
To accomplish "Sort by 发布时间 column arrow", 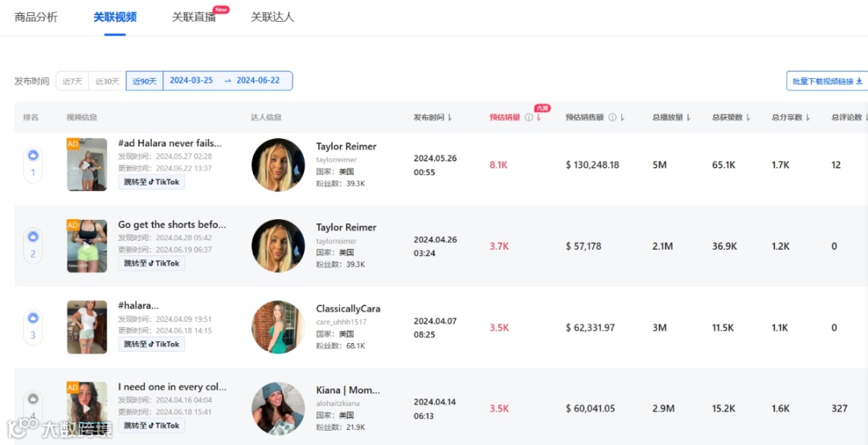I will click(x=450, y=117).
